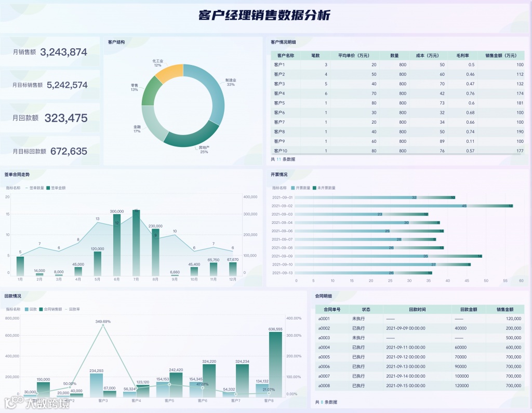Toggle the 合同销售额 legend item
This screenshot has width=532, height=413.
click(x=50, y=309)
